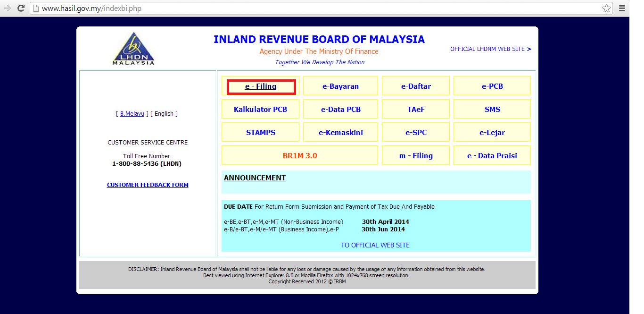Viewport: 644px width, 314px height.
Task: Click 'Agency Under The Ministry Of Finance' text
Action: pos(319,51)
